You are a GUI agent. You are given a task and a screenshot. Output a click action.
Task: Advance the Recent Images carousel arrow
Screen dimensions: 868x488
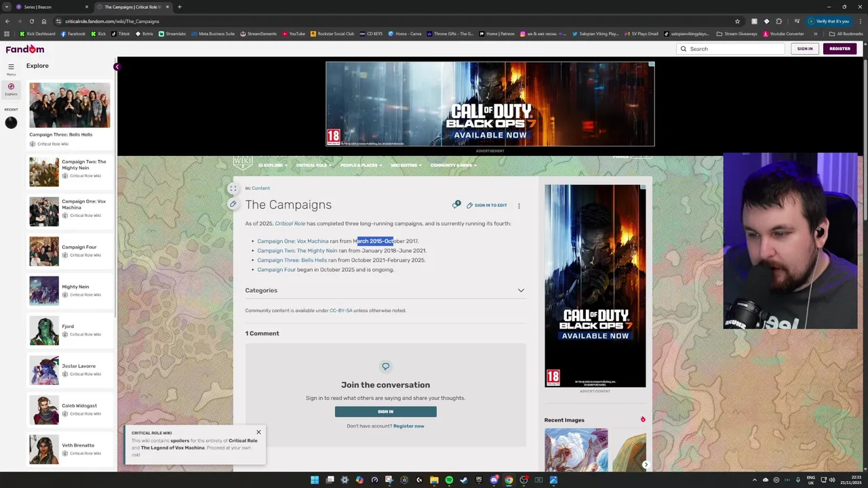[x=646, y=464]
